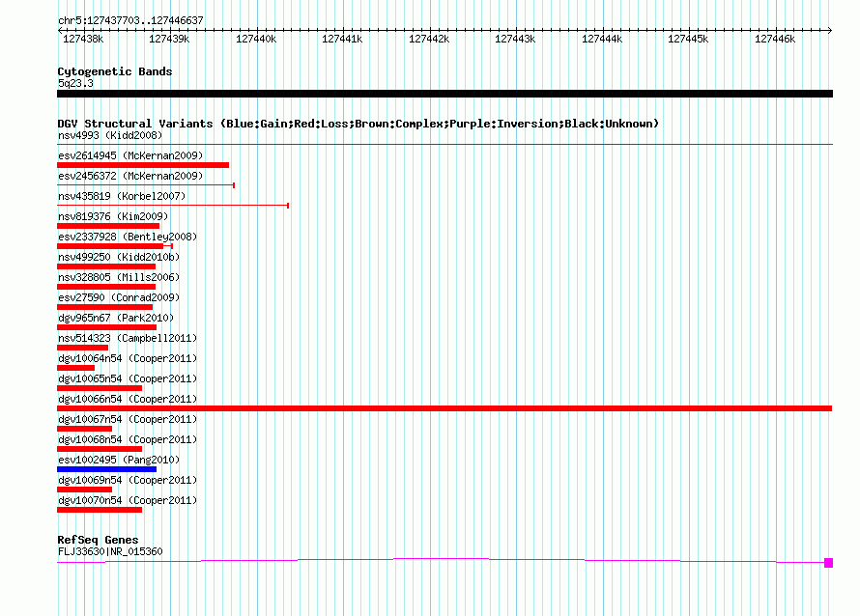This screenshot has width=860, height=616.
Task: Click the magenta exon block of FLJ33630
Action: [x=829, y=563]
